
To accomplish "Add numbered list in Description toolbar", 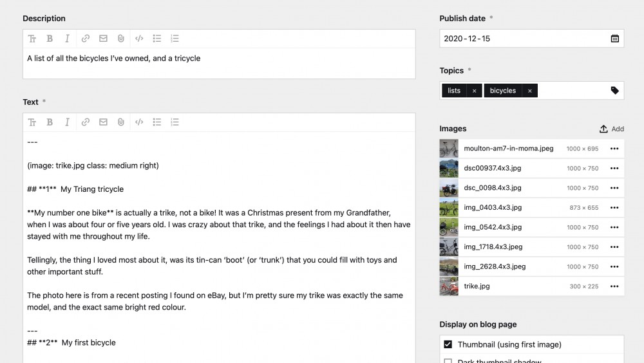I will click(x=175, y=39).
